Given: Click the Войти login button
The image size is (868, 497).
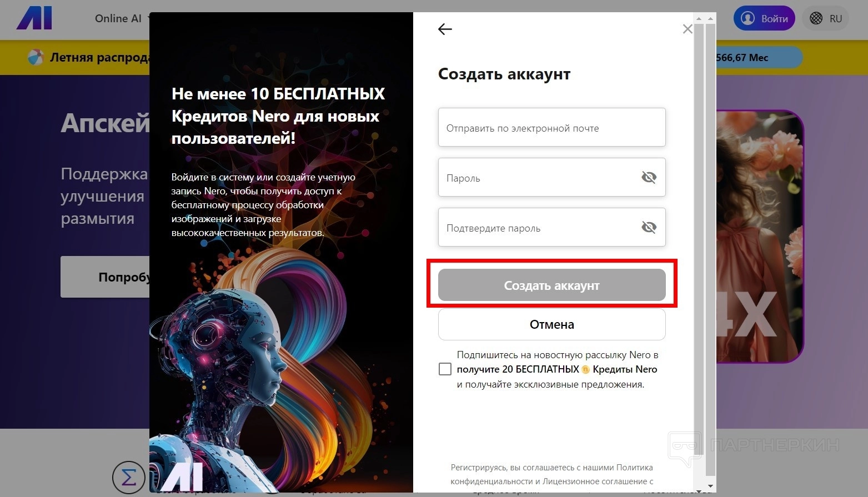Looking at the screenshot, I should pyautogui.click(x=764, y=18).
